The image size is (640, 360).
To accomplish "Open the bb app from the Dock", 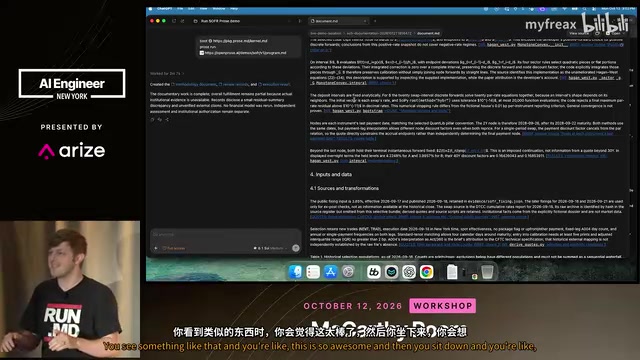I will (373, 272).
